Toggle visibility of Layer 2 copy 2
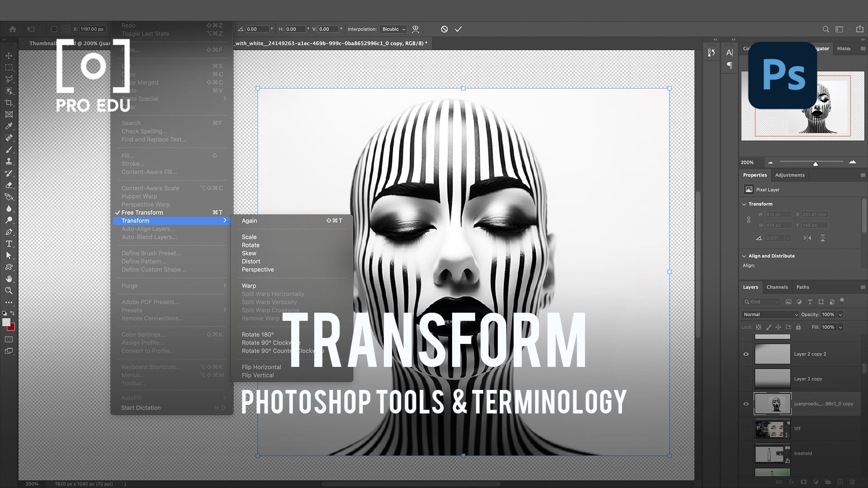868x488 pixels. coord(746,354)
